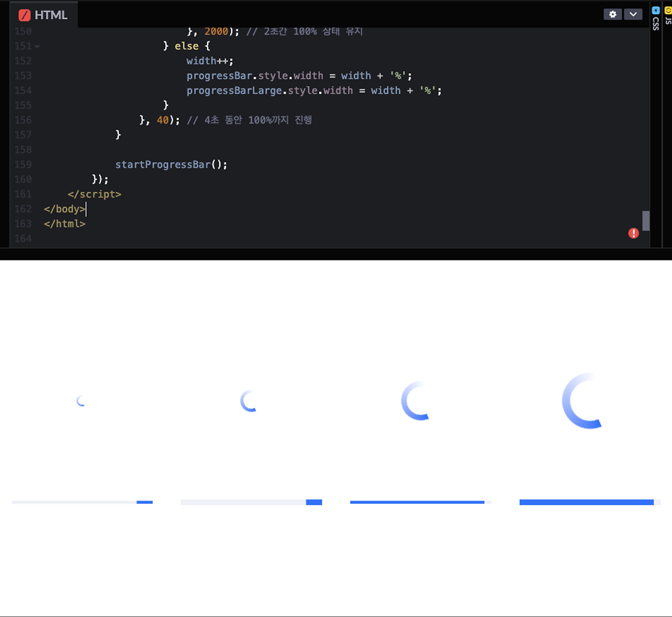Open the HTML editor settings gear
The image size is (672, 617).
click(613, 14)
